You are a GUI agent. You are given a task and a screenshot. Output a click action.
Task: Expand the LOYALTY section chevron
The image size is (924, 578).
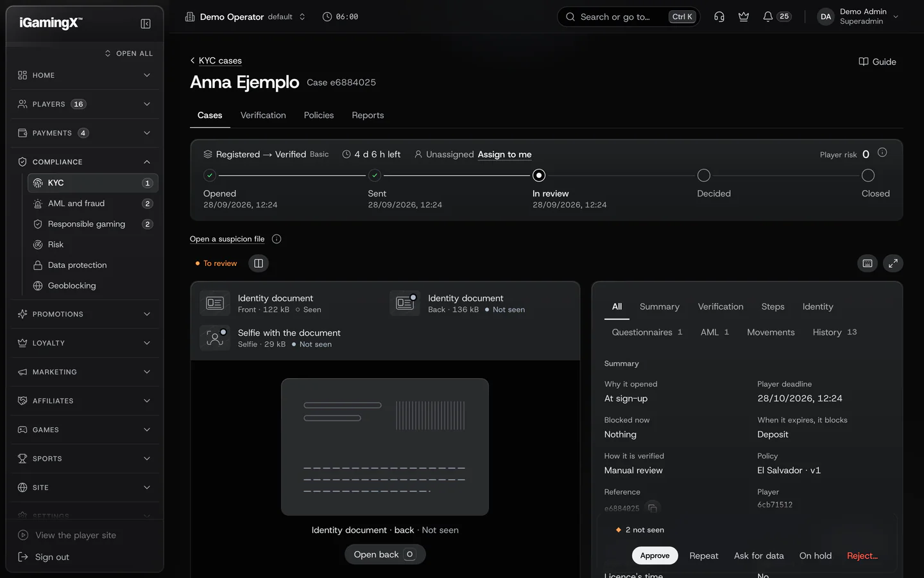tap(147, 343)
